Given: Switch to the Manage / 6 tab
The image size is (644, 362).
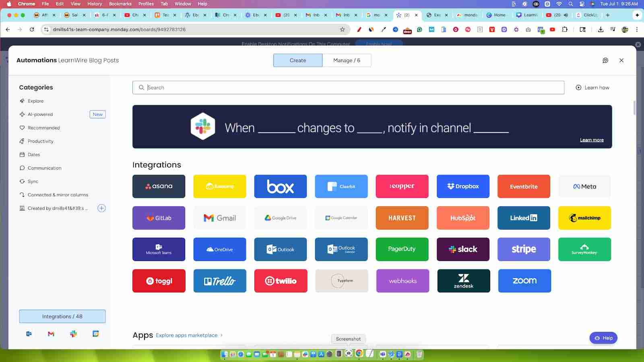Looking at the screenshot, I should (x=347, y=60).
